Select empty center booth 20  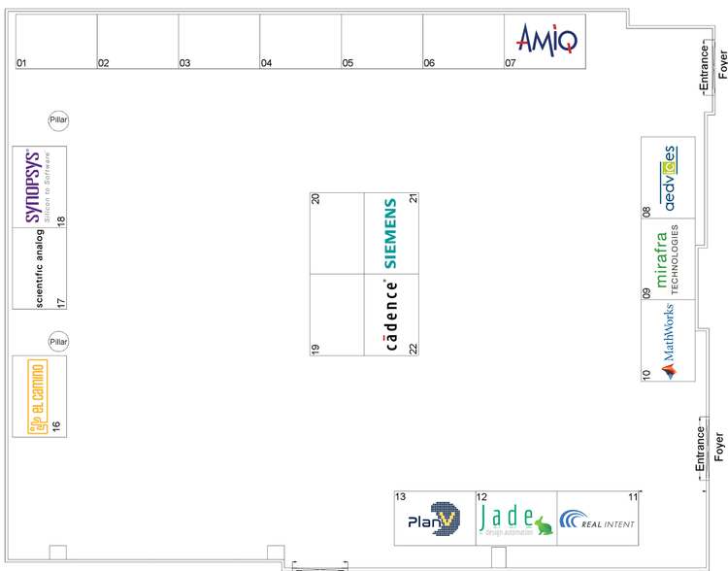pos(337,233)
